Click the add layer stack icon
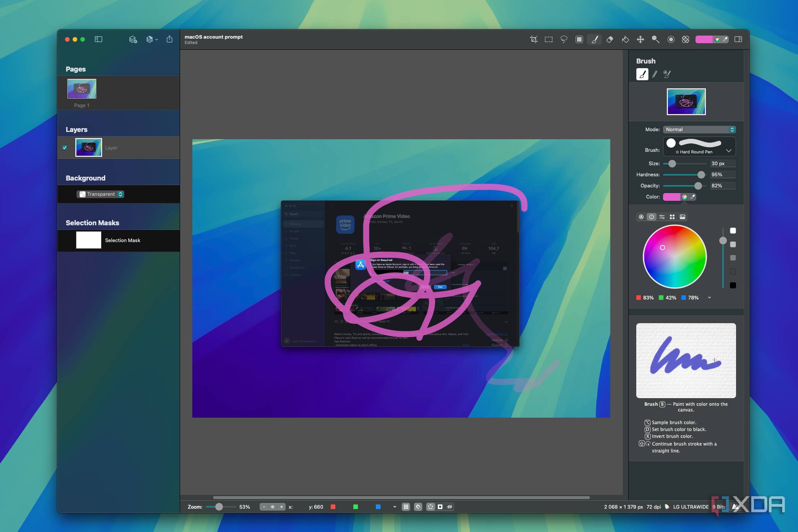798x532 pixels. [133, 39]
